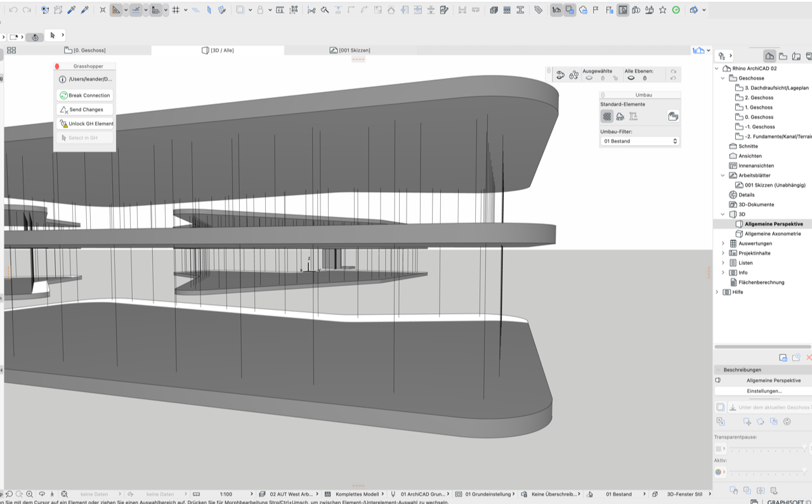The image size is (812, 504).
Task: Collapse the Arbeitsblätter tree folder
Action: (x=723, y=175)
